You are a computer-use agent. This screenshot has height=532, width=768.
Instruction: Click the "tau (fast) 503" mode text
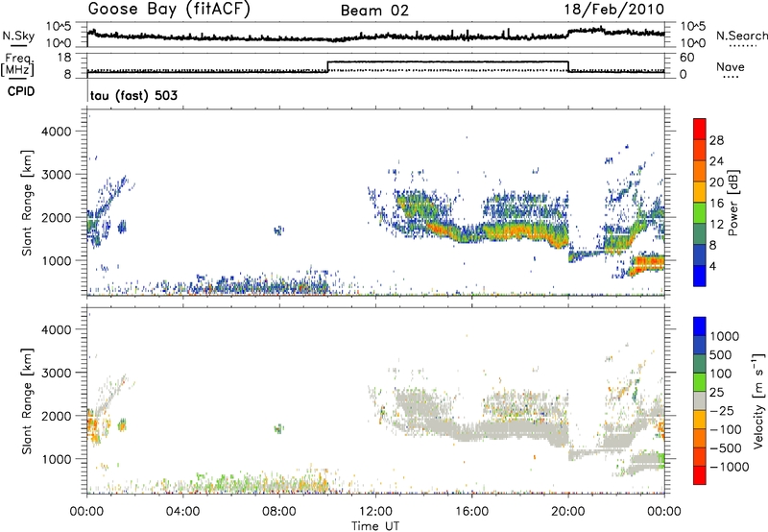coord(133,95)
